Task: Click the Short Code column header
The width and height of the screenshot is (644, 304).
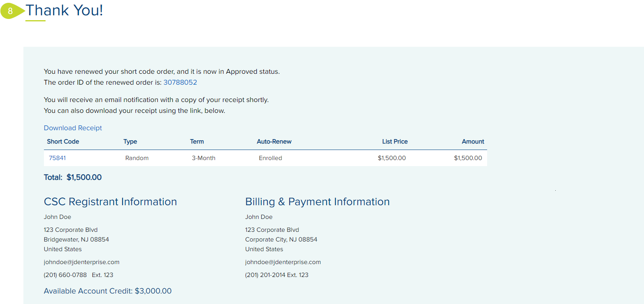Action: click(63, 142)
